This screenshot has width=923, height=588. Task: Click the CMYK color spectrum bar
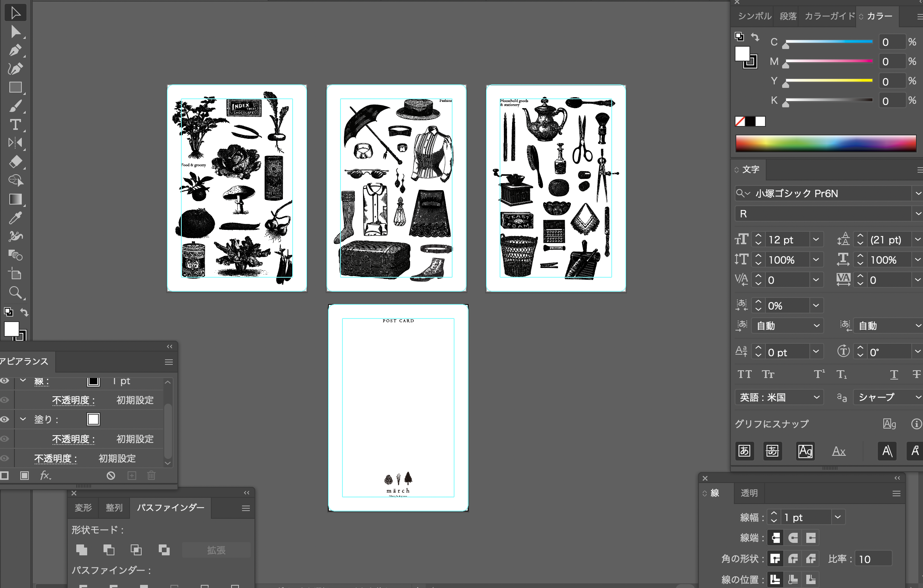pyautogui.click(x=825, y=143)
